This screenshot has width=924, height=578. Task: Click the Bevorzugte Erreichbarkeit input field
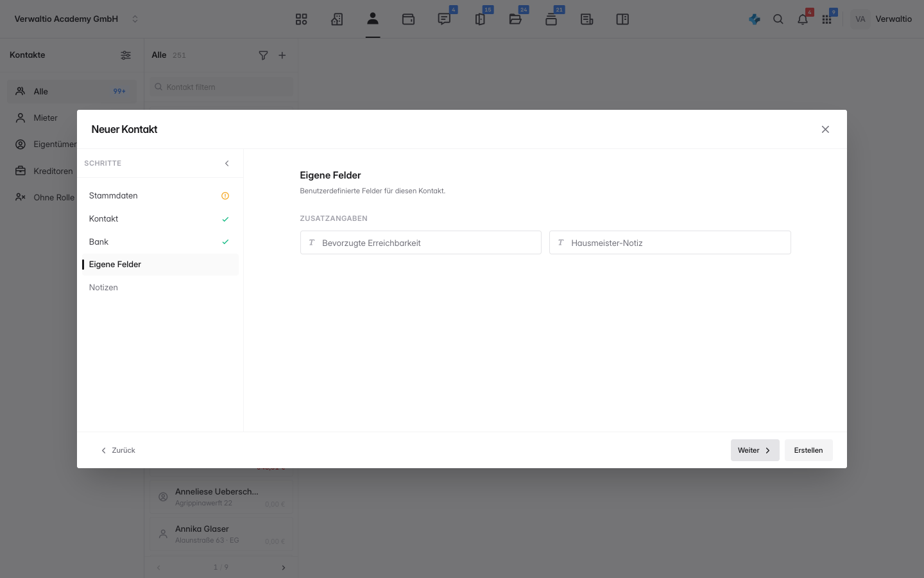[x=421, y=243]
